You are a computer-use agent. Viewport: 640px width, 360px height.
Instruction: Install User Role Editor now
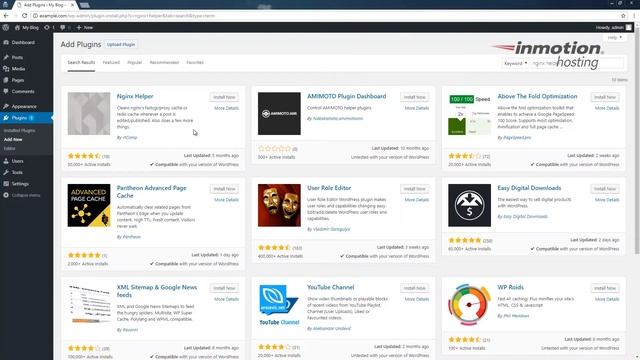pyautogui.click(x=415, y=189)
